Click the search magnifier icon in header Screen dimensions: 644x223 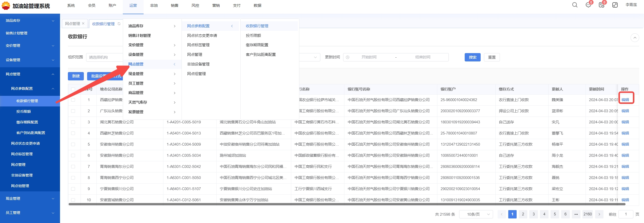point(575,5)
